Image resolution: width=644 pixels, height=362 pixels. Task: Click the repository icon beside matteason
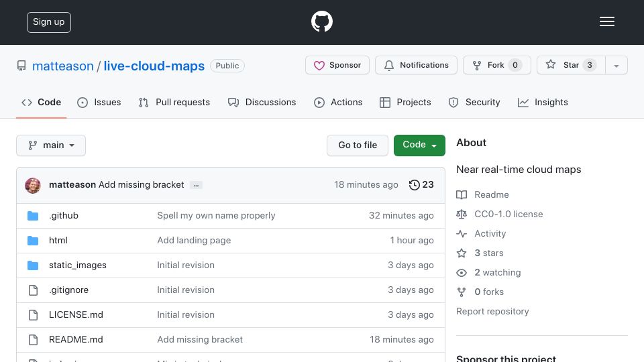21,66
